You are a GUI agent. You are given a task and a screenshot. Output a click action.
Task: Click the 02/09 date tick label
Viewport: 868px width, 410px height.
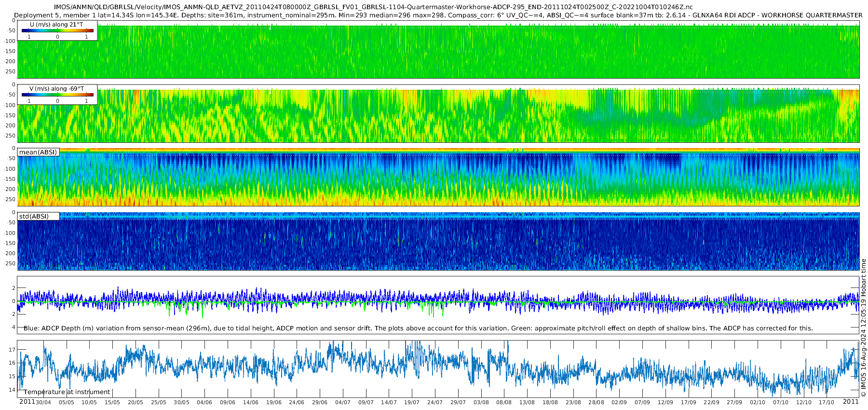(619, 402)
